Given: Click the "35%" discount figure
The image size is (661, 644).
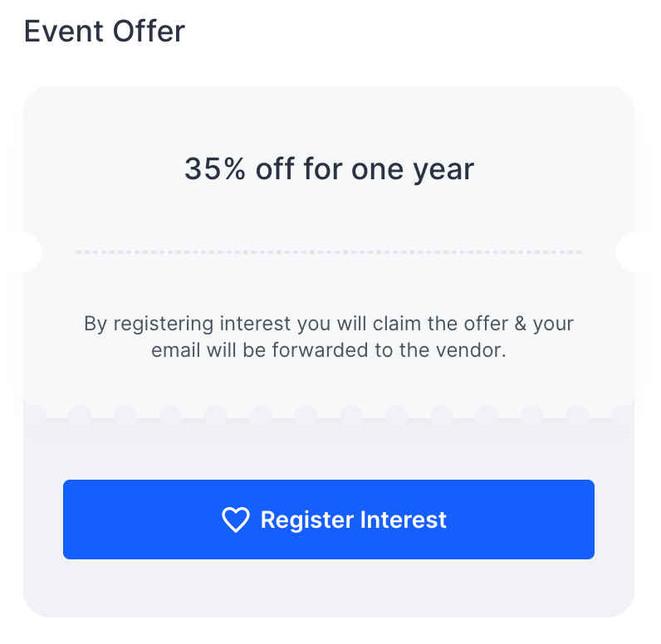Looking at the screenshot, I should point(215,169).
